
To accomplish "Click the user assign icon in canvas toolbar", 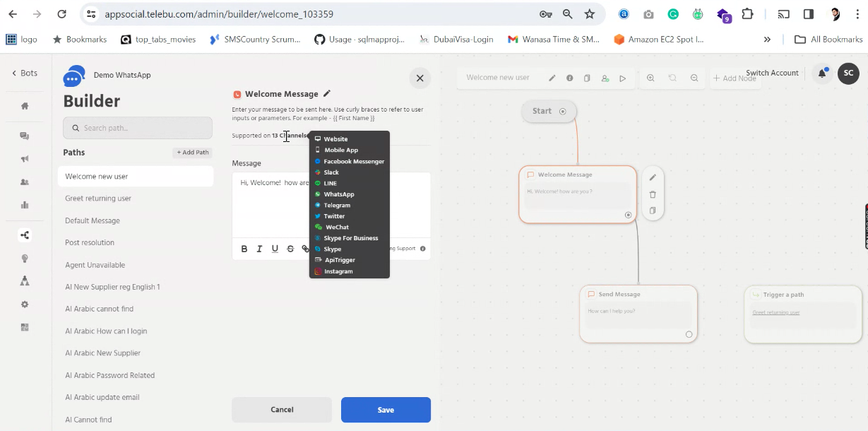I will point(605,78).
